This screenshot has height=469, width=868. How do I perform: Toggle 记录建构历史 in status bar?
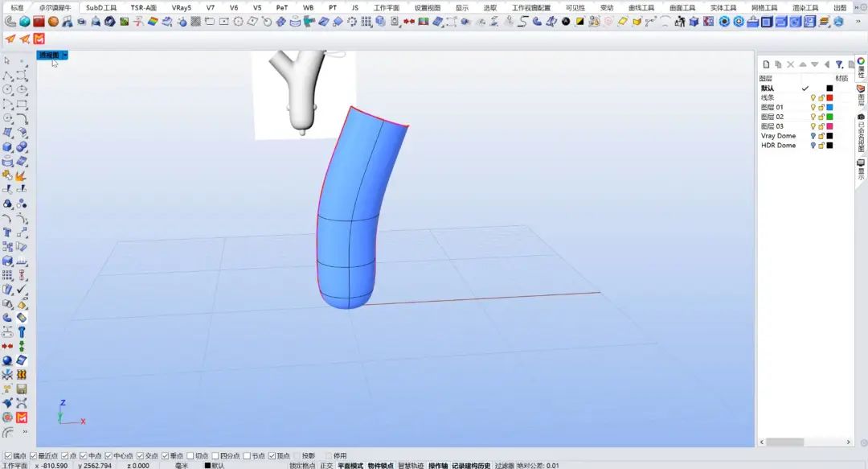point(470,465)
